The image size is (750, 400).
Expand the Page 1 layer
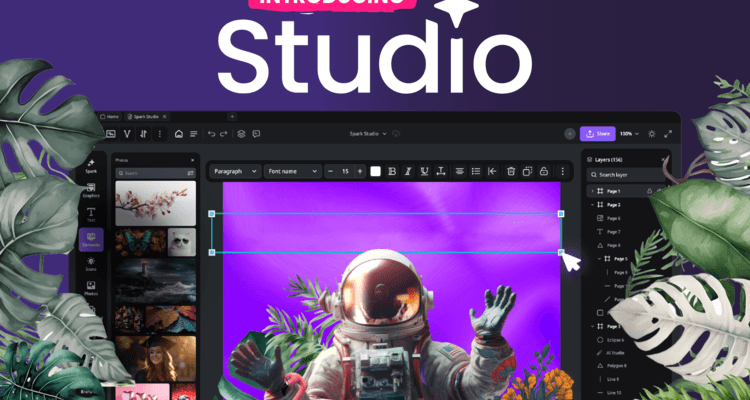[593, 191]
